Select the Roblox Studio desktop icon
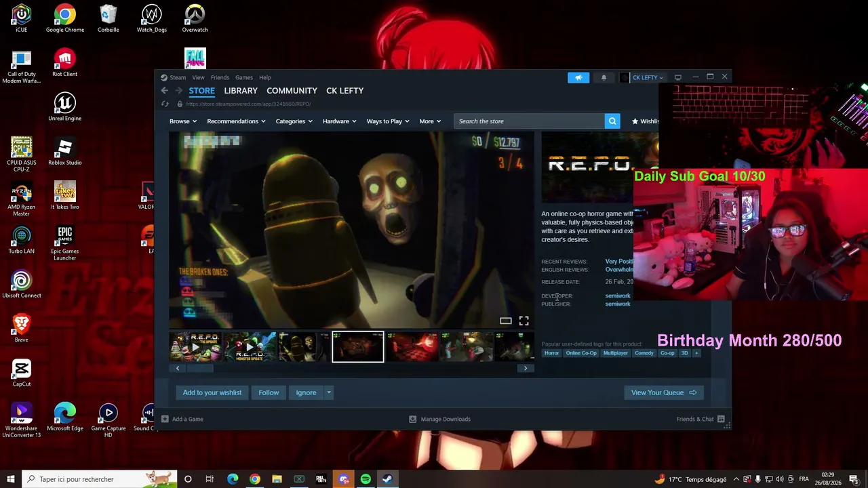Screen dimensions: 868x488 [x=65, y=151]
